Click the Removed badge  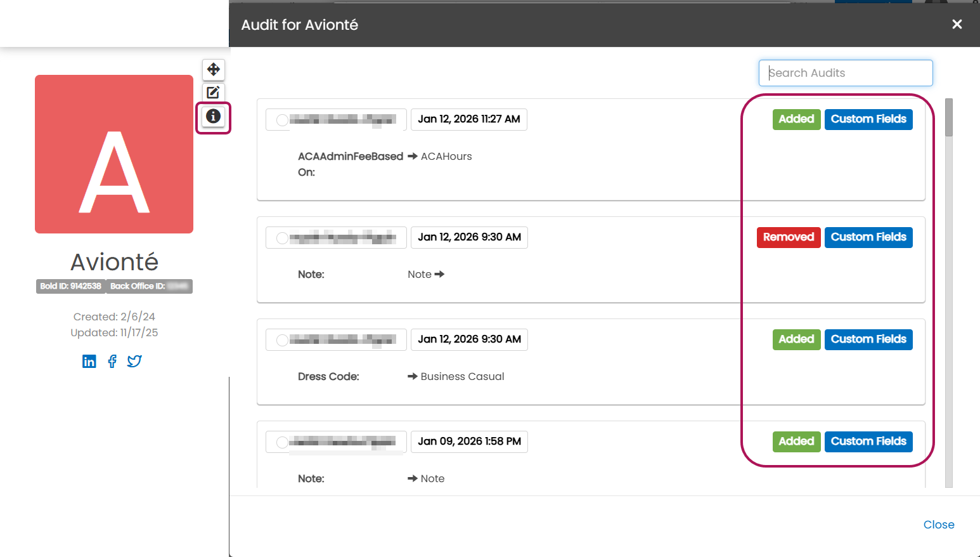789,237
